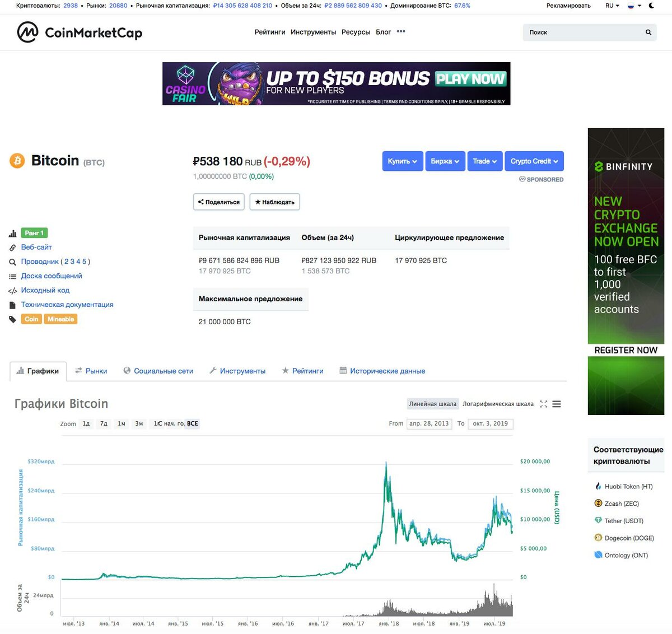Open the Binfinity Register Now ad

coord(626,272)
